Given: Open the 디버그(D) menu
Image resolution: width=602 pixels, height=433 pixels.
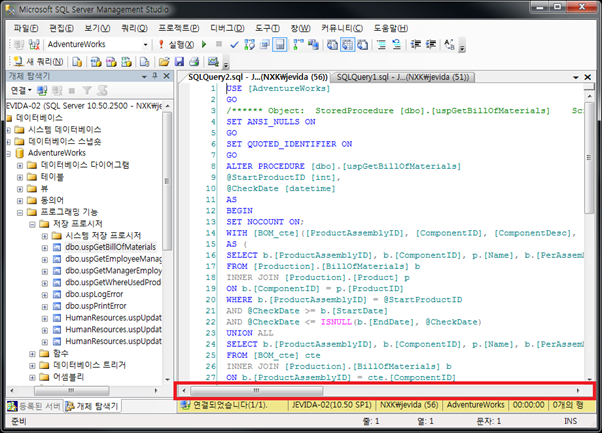Looking at the screenshot, I should [x=227, y=28].
